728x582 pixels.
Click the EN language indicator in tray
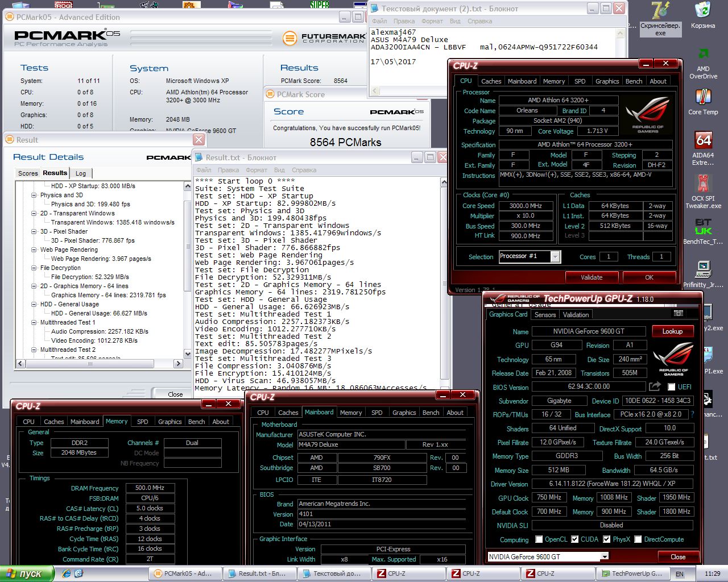click(x=680, y=574)
